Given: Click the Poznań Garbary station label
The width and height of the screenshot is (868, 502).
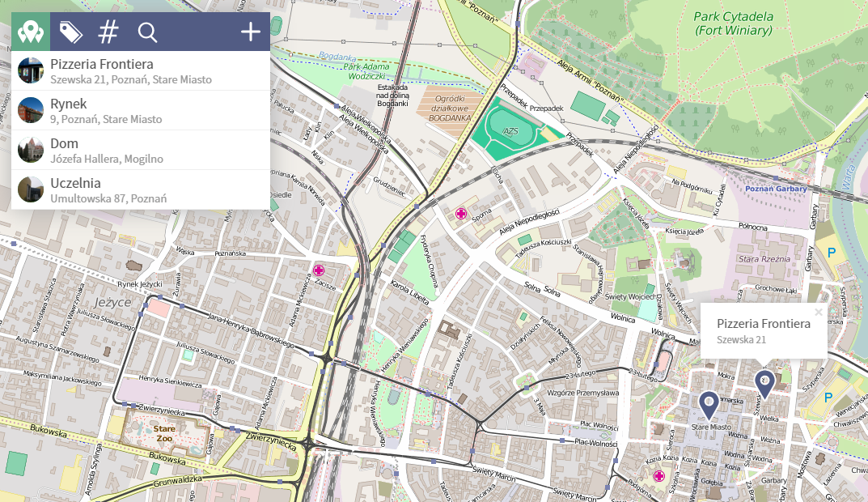Looking at the screenshot, I should tap(776, 189).
